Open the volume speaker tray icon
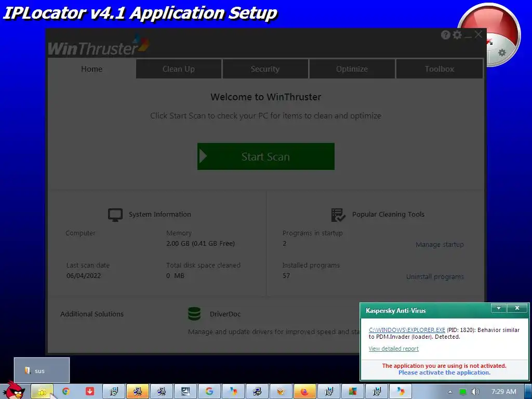The height and width of the screenshot is (399, 532). (475, 392)
